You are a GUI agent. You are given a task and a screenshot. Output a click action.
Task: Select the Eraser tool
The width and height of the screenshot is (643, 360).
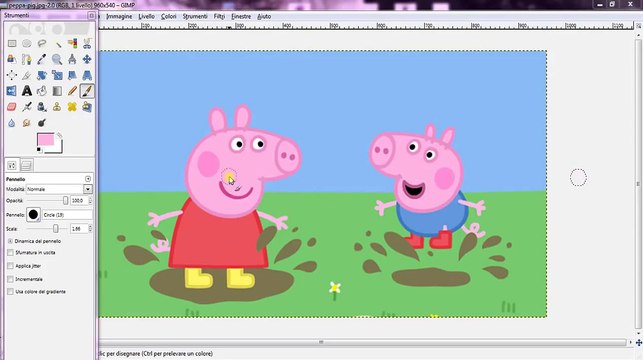[x=12, y=107]
